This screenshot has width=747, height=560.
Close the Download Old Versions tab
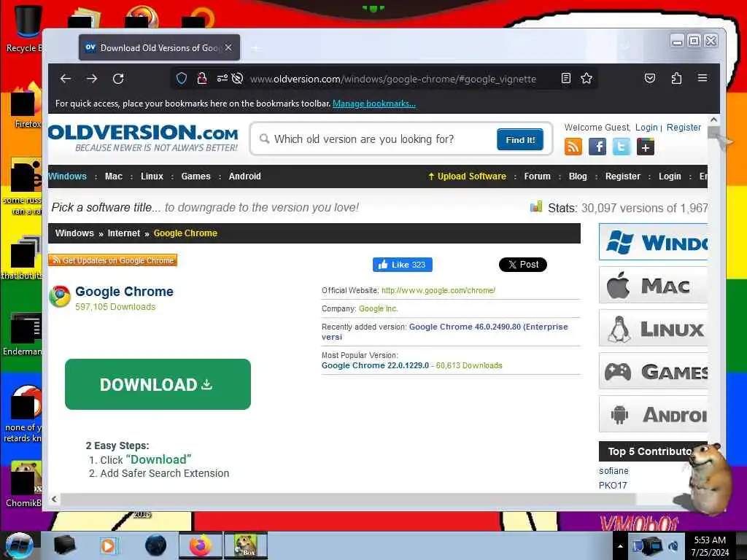[x=228, y=47]
